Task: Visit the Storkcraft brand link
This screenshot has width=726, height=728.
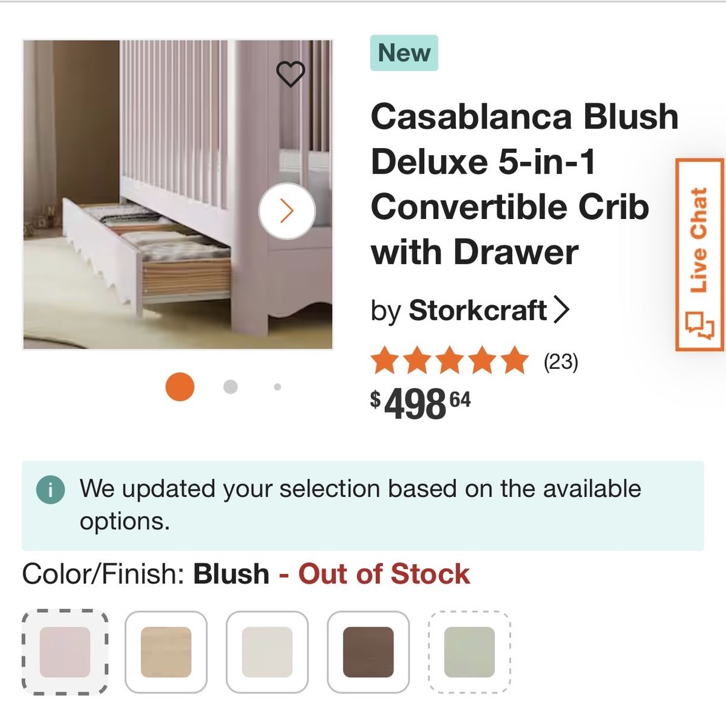Action: click(477, 311)
